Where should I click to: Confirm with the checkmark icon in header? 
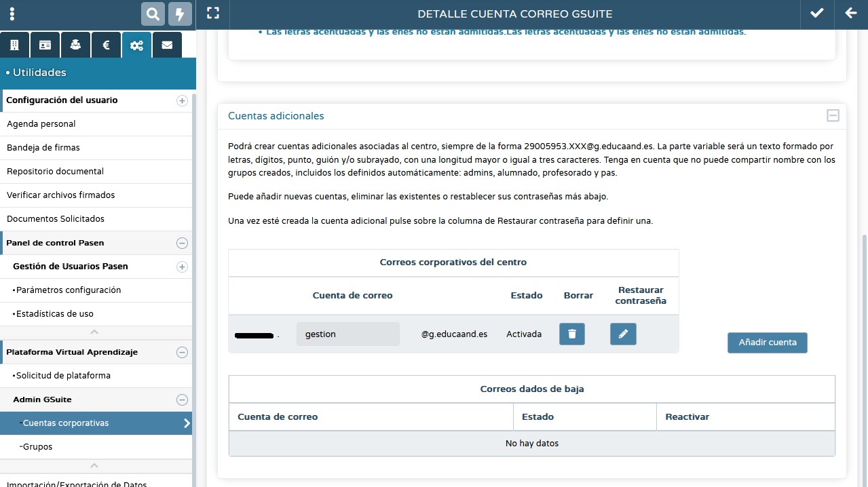(x=817, y=13)
